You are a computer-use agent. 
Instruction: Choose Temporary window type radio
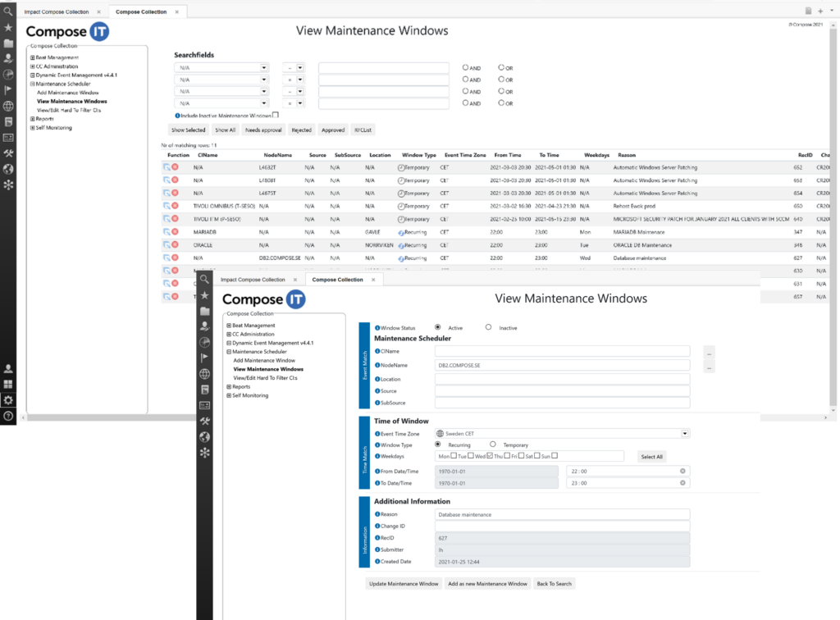(493, 444)
